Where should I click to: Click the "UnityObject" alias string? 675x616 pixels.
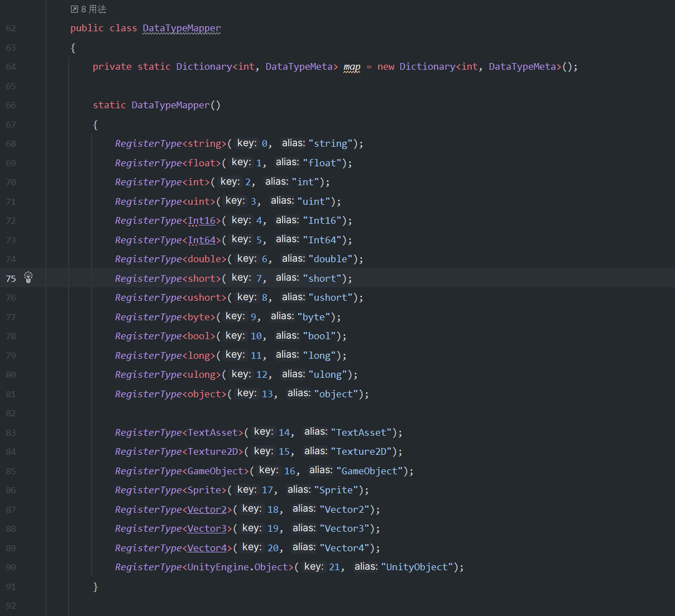[x=417, y=567]
